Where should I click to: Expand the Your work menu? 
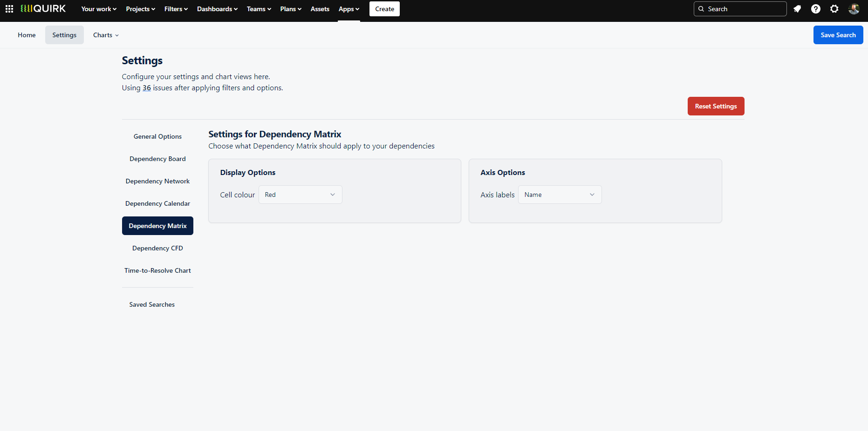coord(99,9)
